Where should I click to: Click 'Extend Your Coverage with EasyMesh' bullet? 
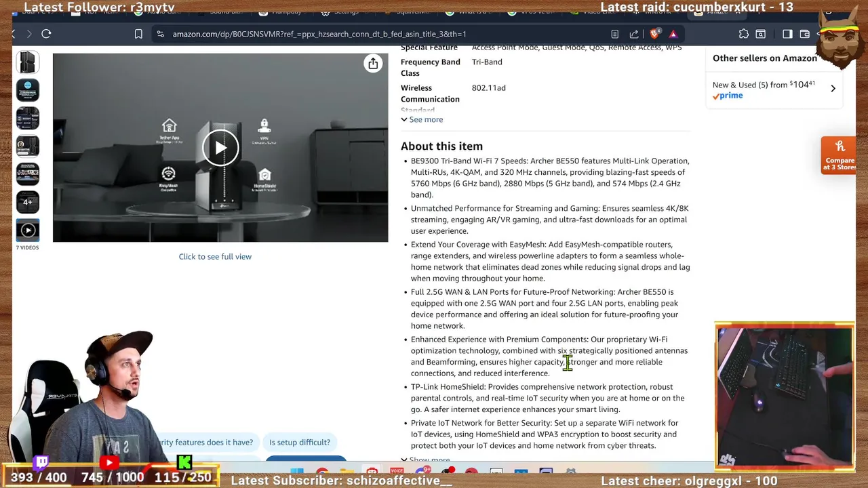(550, 262)
